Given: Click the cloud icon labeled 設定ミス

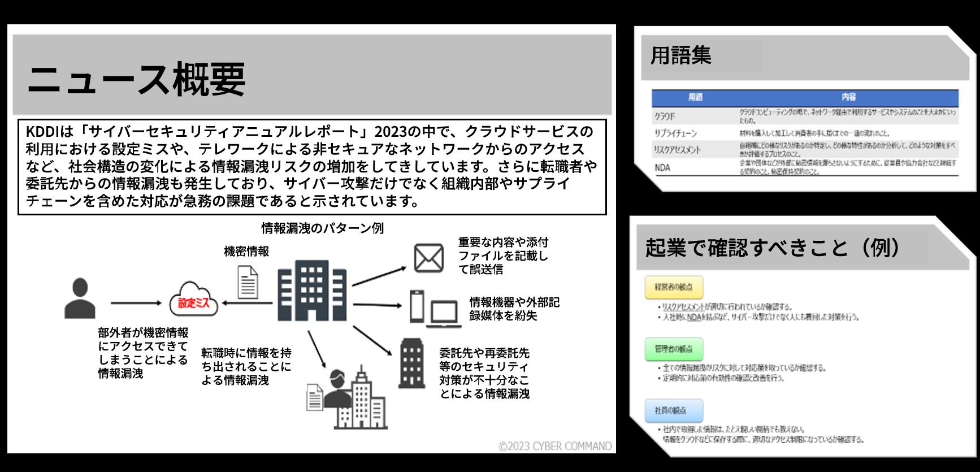Looking at the screenshot, I should [194, 300].
